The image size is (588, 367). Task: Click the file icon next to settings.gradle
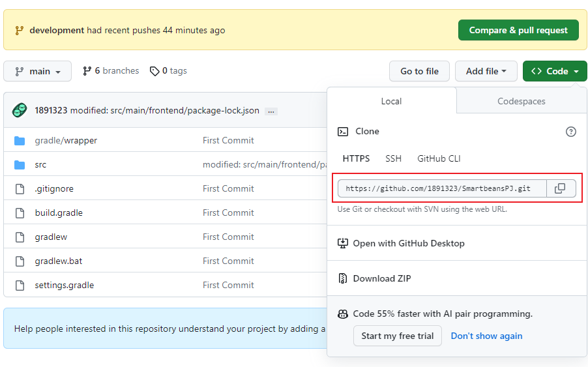[x=20, y=286]
